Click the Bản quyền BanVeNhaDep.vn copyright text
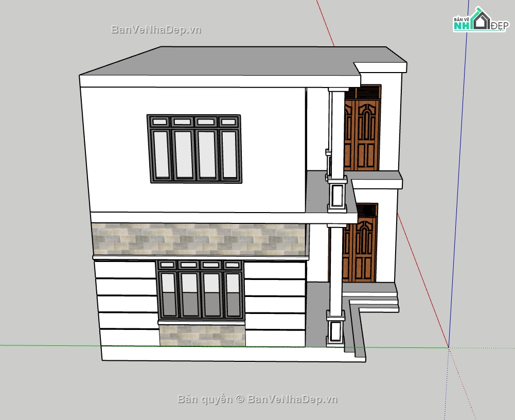Image resolution: width=515 pixels, height=420 pixels. [x=257, y=399]
